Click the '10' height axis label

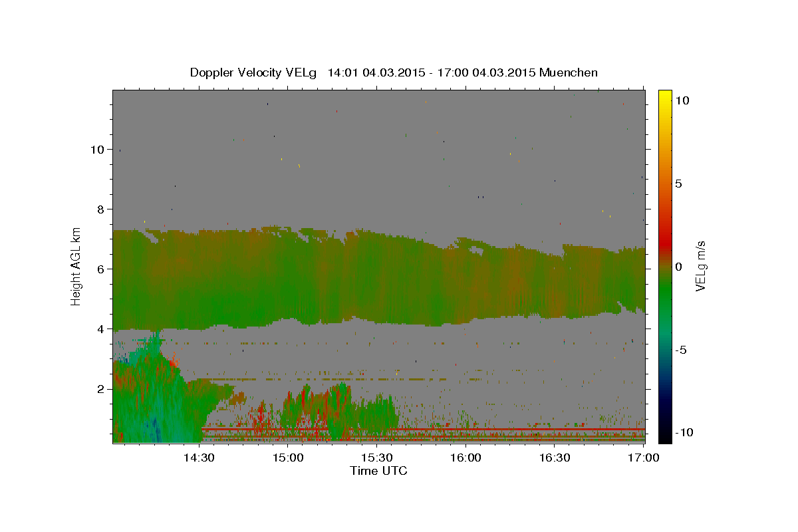click(x=96, y=150)
